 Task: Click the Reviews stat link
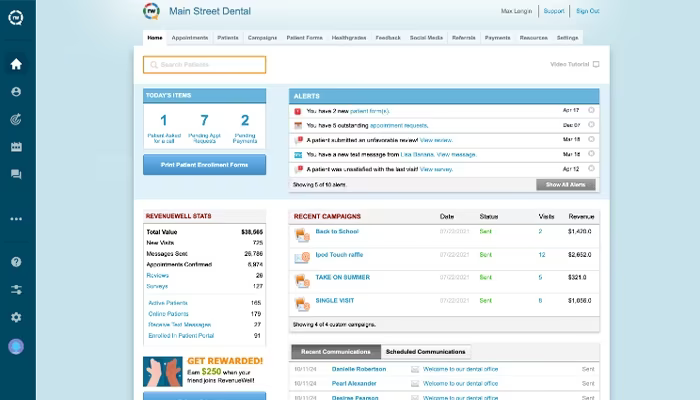pyautogui.click(x=158, y=275)
